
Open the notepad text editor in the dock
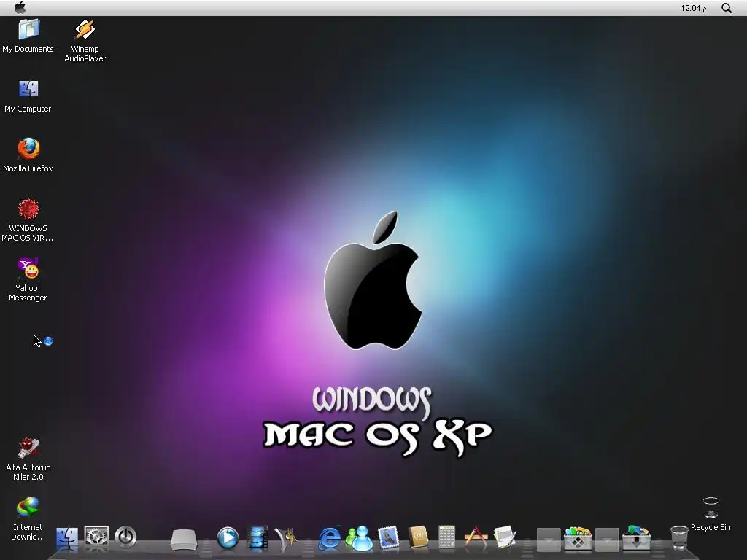(x=505, y=537)
